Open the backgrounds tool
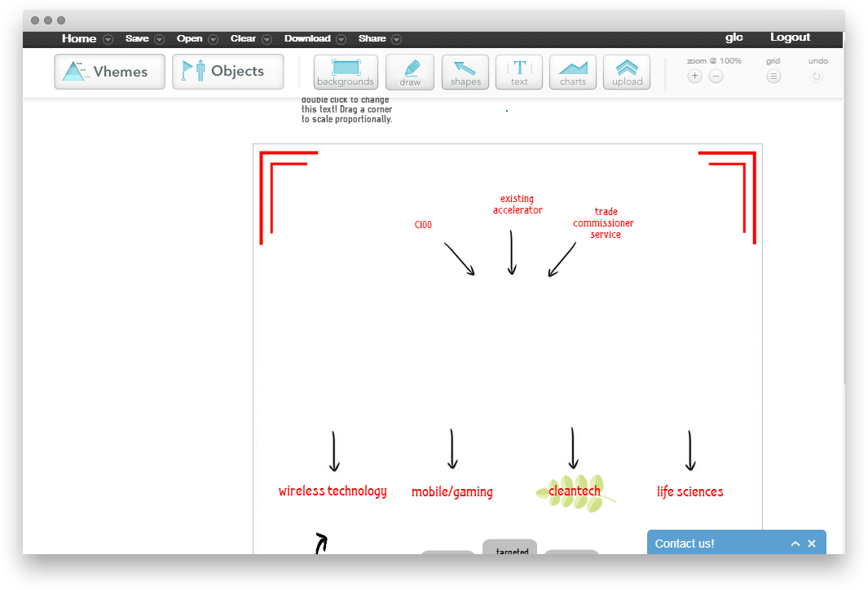Image resolution: width=868 pixels, height=590 pixels. (x=346, y=72)
